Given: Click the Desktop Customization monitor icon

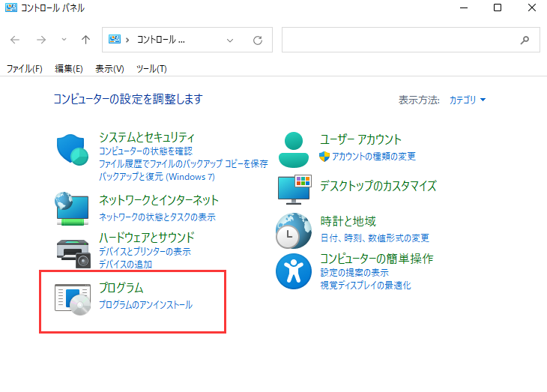Looking at the screenshot, I should click(x=294, y=189).
